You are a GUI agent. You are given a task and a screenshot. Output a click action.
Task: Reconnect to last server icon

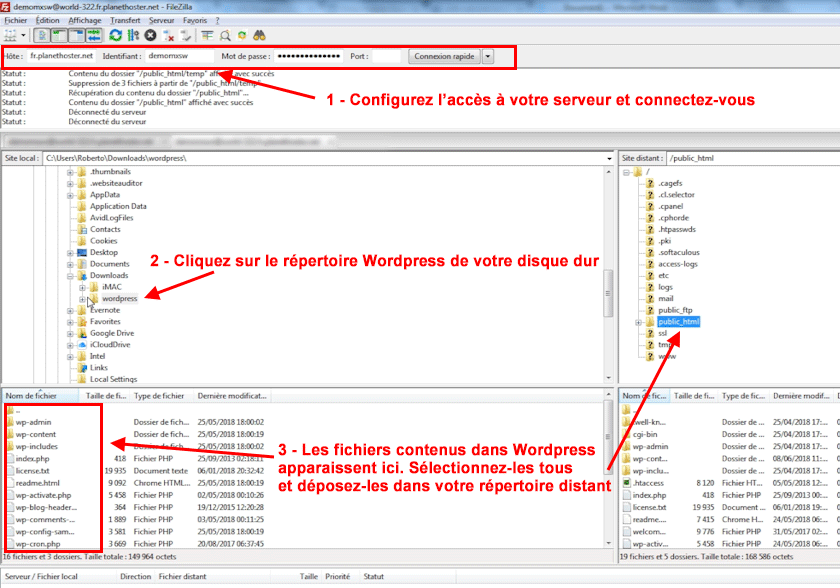186,35
